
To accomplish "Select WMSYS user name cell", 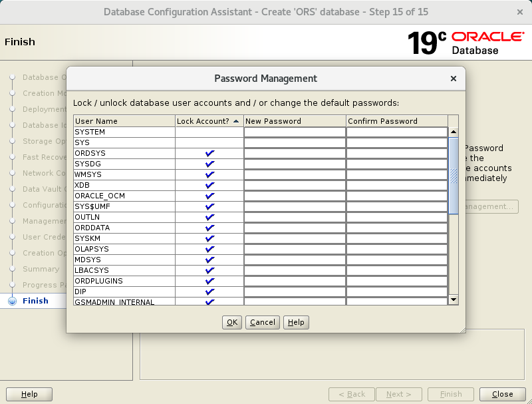I will pyautogui.click(x=124, y=174).
